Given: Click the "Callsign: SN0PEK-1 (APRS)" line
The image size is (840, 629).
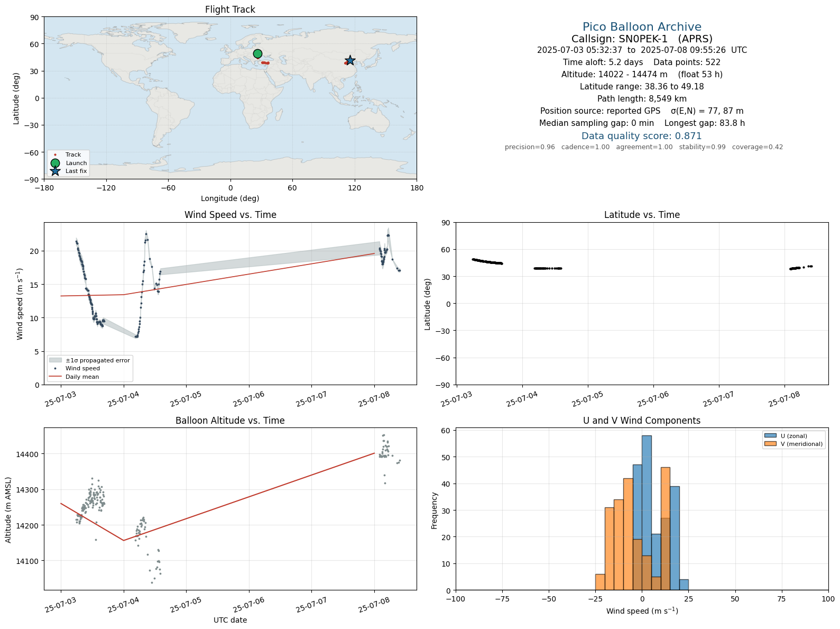Looking at the screenshot, I should (x=642, y=39).
